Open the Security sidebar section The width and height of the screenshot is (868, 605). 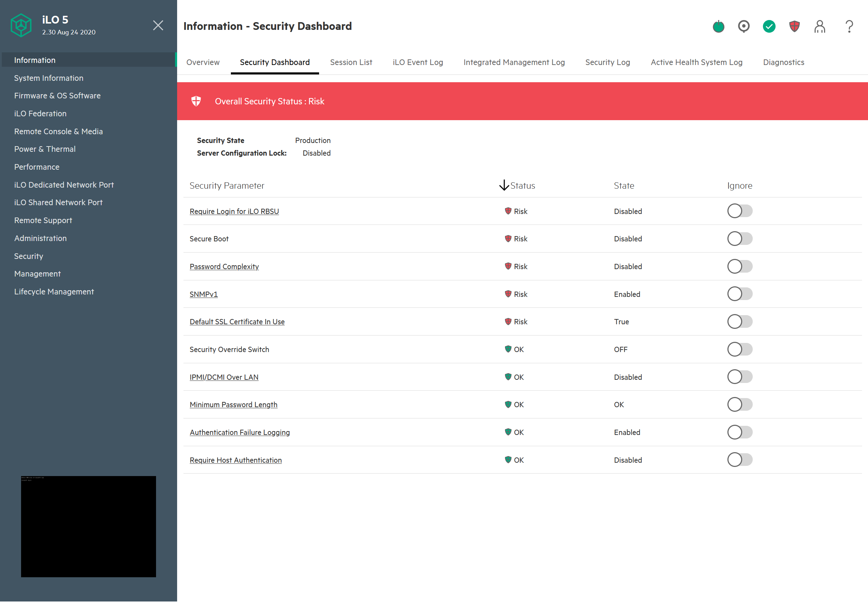pyautogui.click(x=29, y=256)
